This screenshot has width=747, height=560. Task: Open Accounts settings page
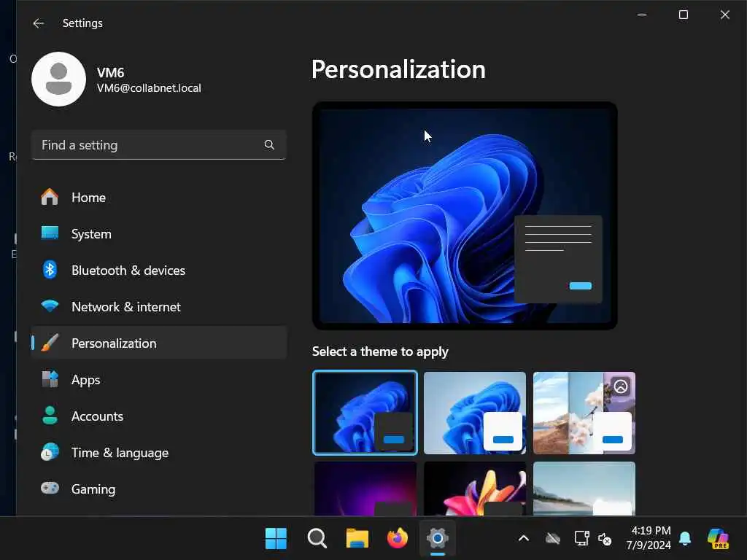pyautogui.click(x=158, y=416)
